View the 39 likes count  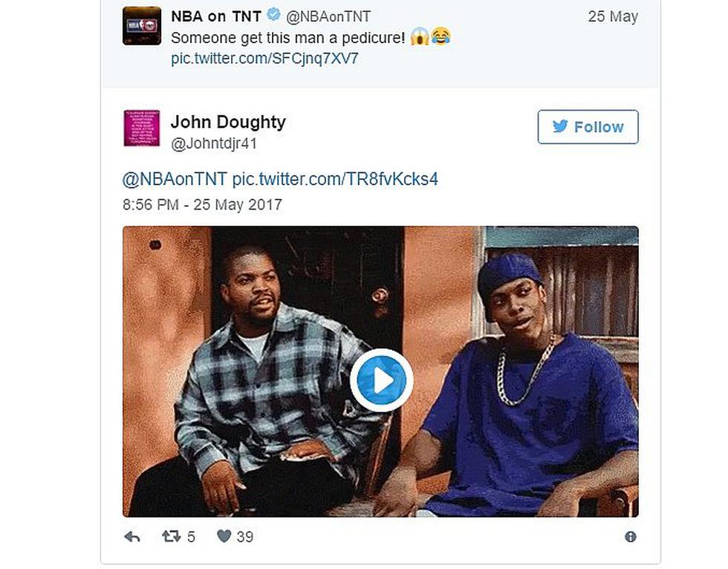click(244, 537)
